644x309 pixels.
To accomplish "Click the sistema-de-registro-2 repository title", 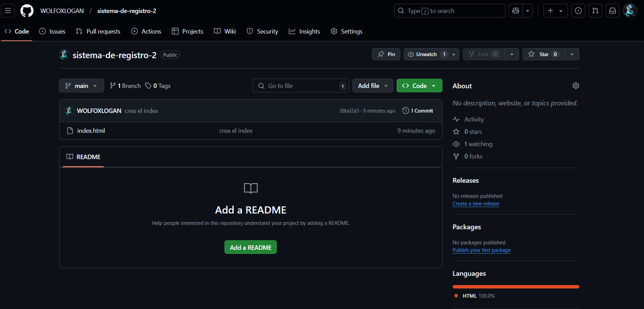I will (114, 55).
